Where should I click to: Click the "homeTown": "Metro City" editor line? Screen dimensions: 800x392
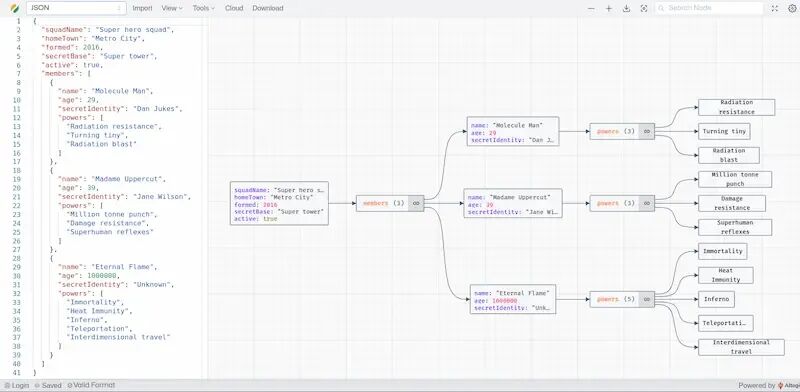coord(94,38)
